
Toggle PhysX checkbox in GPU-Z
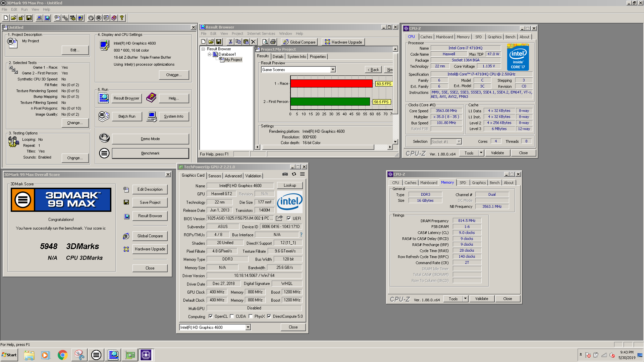tap(251, 316)
